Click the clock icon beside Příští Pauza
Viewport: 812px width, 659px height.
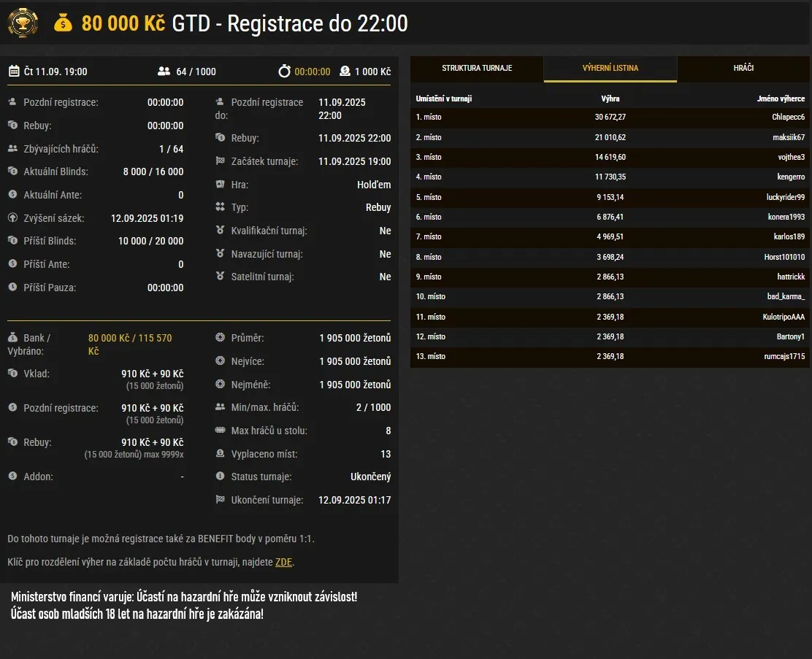12,288
